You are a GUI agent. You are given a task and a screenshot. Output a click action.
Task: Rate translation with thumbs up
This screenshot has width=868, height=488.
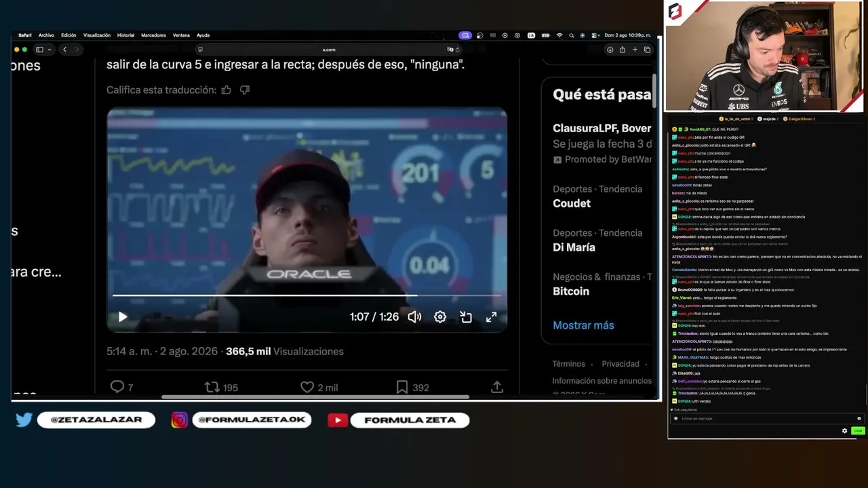pos(226,90)
